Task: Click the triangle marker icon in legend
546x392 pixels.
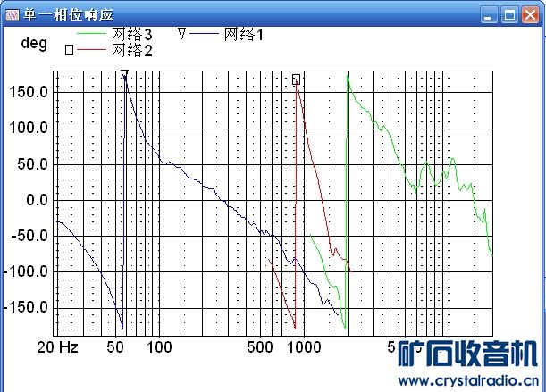Action: coord(181,34)
